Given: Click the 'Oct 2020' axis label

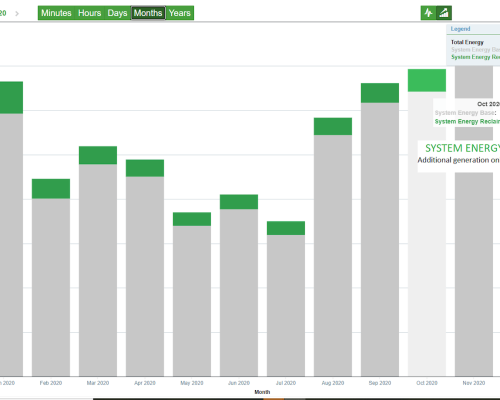Looking at the screenshot, I should (x=427, y=383).
